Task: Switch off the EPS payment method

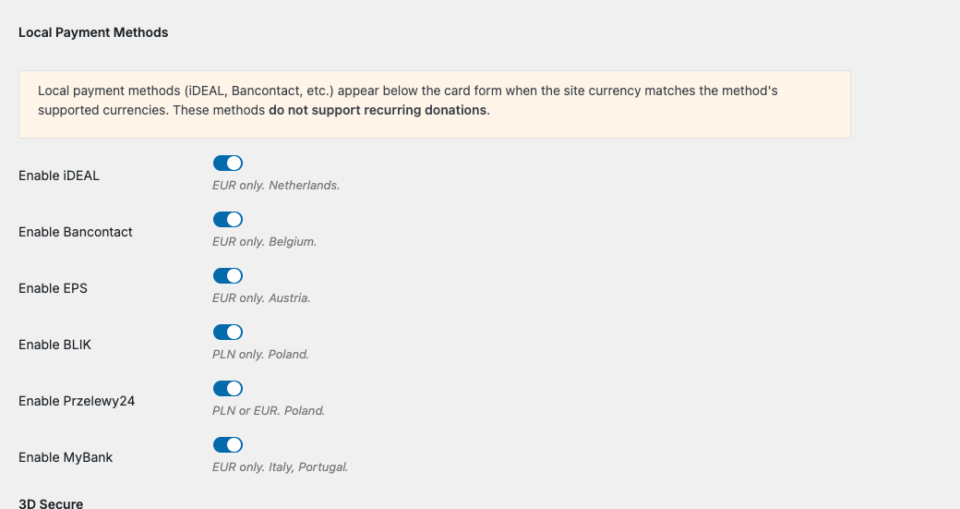Action: [x=228, y=276]
